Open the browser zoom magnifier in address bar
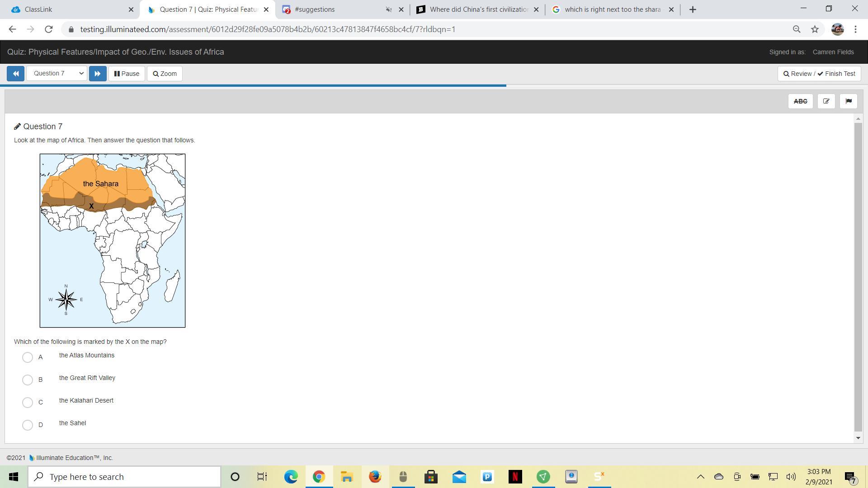The width and height of the screenshot is (868, 488). pyautogui.click(x=797, y=29)
